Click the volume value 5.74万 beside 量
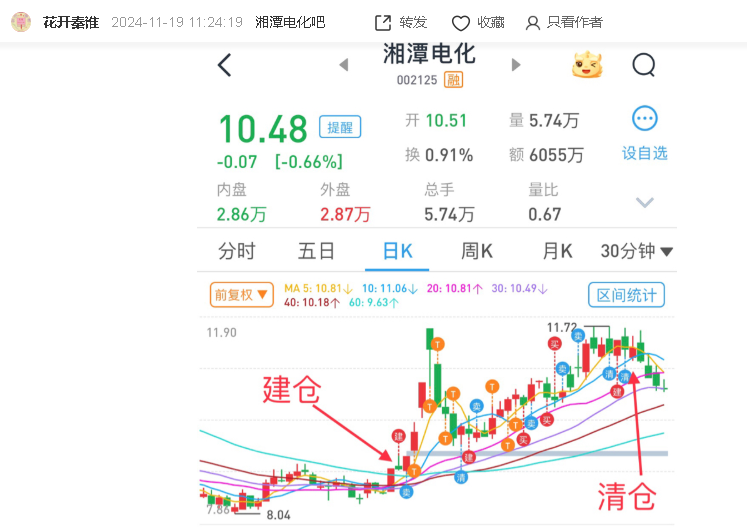This screenshot has height=527, width=747. (554, 121)
